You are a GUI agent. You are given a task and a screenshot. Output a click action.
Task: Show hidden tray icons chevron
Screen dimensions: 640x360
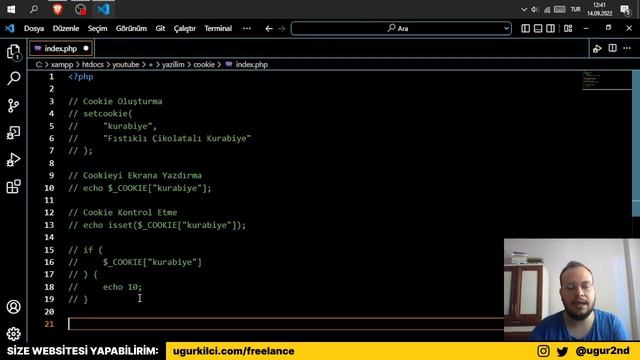(524, 9)
